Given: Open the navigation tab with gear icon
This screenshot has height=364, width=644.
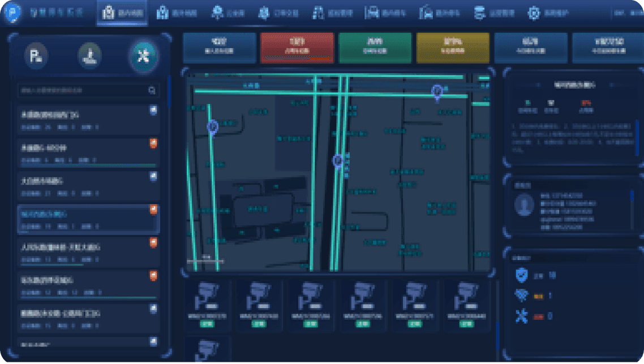Looking at the screenshot, I should [x=548, y=13].
